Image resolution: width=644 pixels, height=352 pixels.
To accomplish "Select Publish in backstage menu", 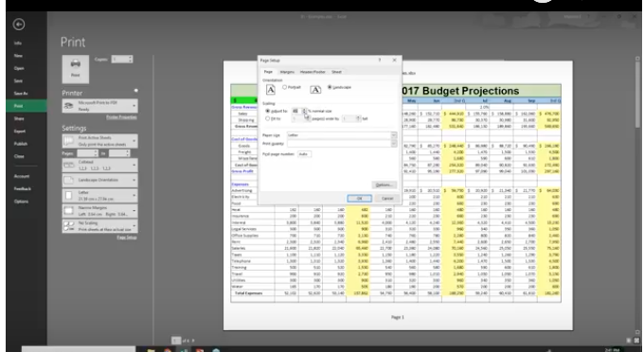I will tap(21, 144).
